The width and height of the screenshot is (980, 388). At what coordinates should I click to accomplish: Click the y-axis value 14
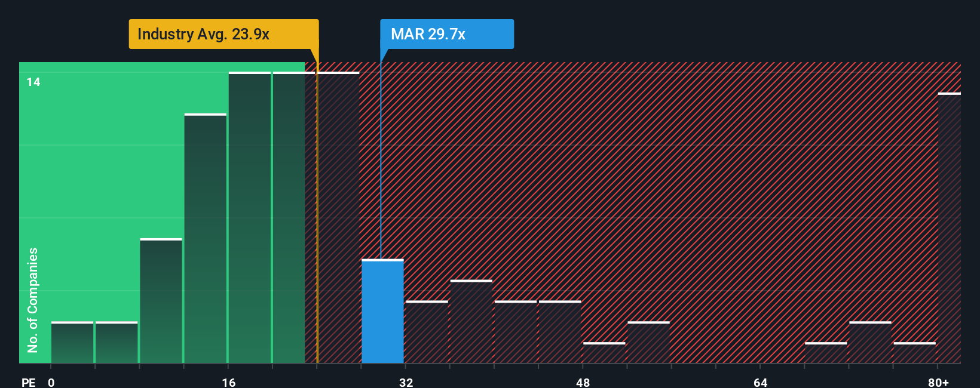click(33, 82)
